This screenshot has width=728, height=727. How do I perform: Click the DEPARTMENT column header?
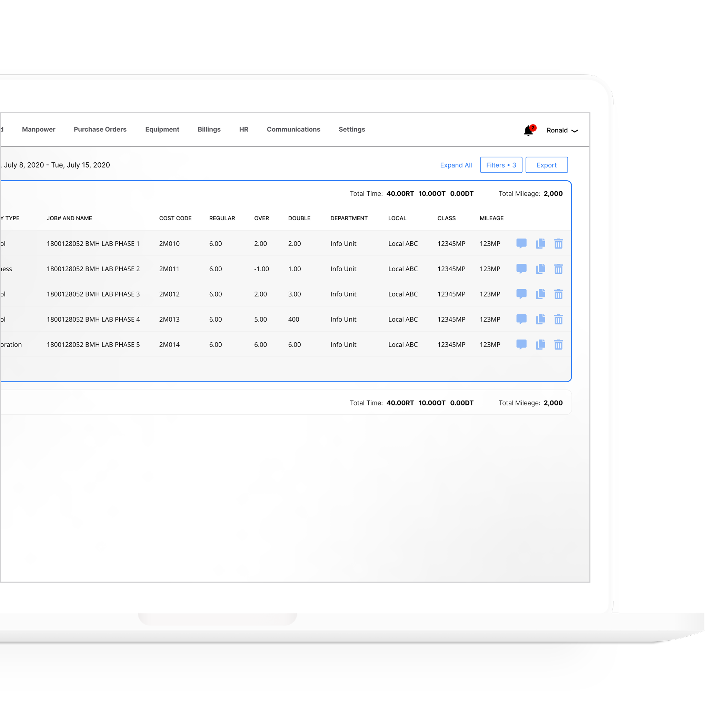[x=349, y=219]
